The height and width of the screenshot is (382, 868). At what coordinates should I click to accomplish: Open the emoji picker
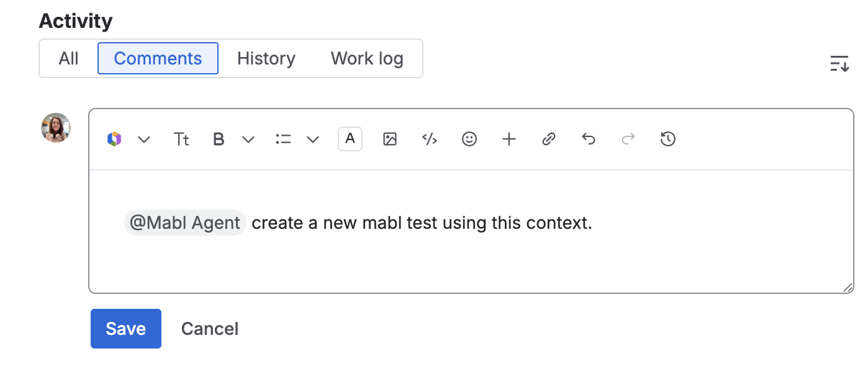click(x=469, y=139)
